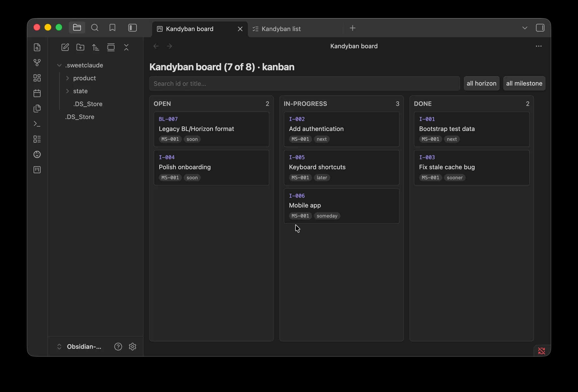The width and height of the screenshot is (578, 392).
Task: Open the daily note calendar icon
Action: (37, 93)
